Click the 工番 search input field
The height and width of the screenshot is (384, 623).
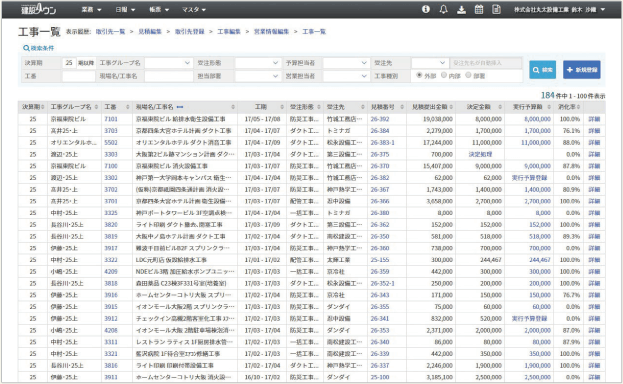pyautogui.click(x=78, y=76)
